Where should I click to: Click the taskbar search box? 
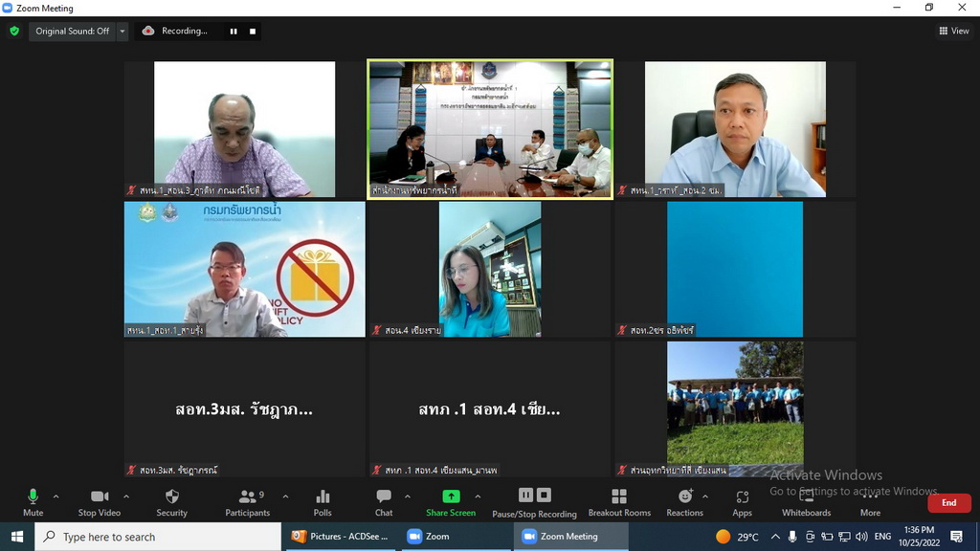158,537
